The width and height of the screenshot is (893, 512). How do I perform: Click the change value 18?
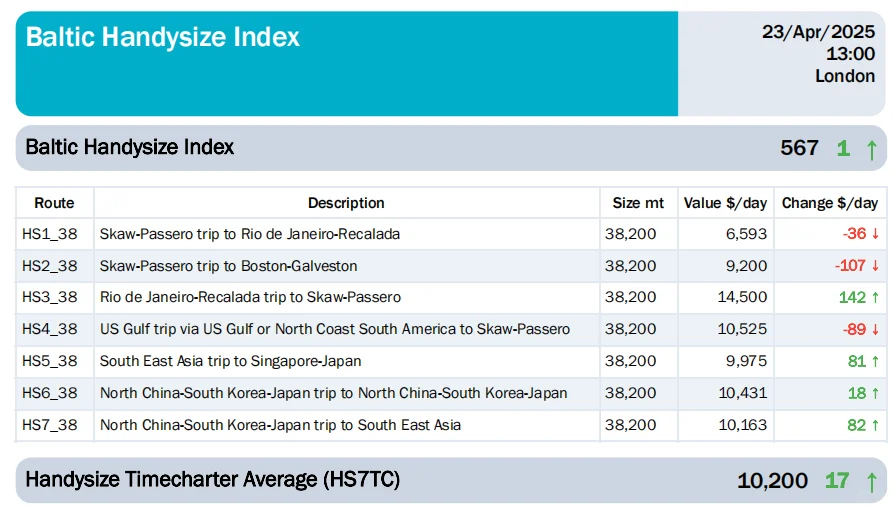point(857,393)
